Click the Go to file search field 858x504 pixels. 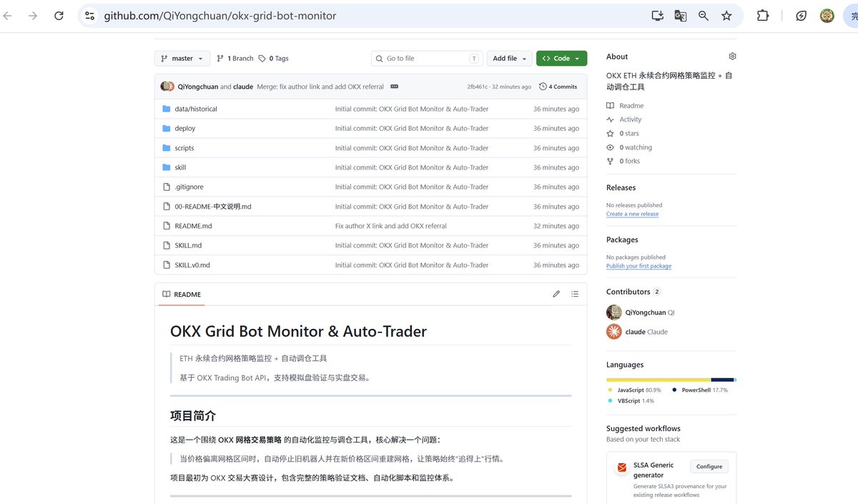click(427, 59)
